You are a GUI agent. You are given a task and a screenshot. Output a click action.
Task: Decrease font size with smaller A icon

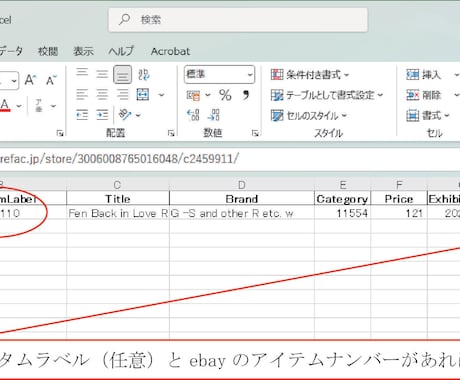click(x=51, y=80)
